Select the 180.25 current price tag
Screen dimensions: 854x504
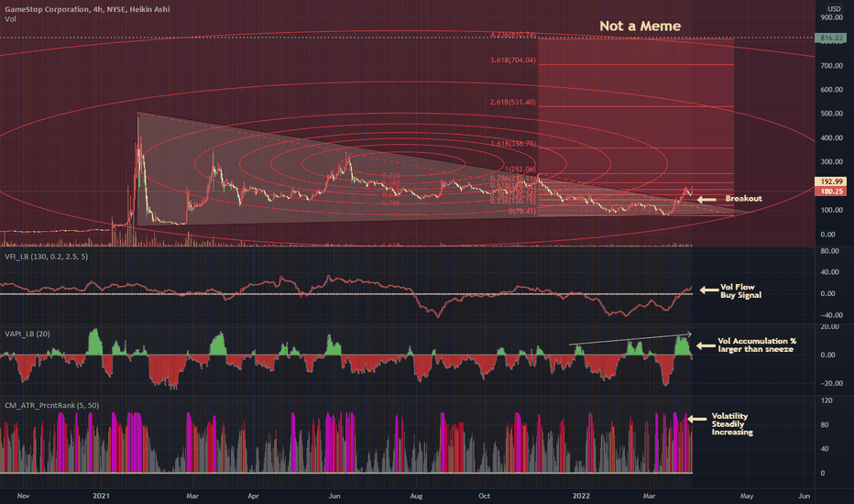830,192
